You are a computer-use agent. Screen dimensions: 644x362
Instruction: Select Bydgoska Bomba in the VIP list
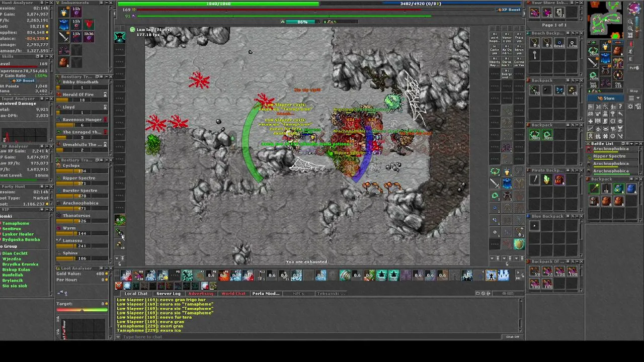click(x=22, y=240)
